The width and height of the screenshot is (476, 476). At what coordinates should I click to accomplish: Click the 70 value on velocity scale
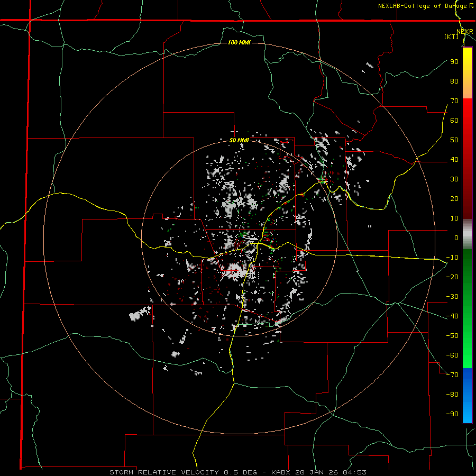(x=454, y=101)
